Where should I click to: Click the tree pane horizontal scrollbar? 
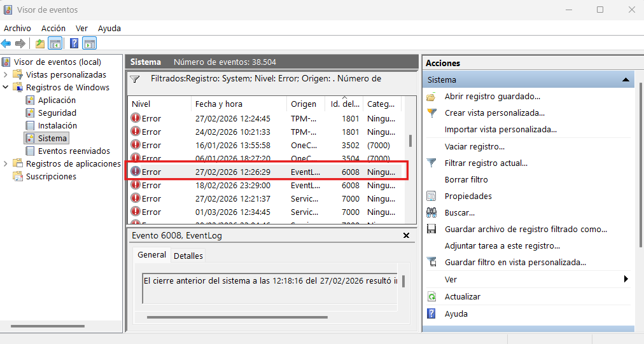[48, 326]
